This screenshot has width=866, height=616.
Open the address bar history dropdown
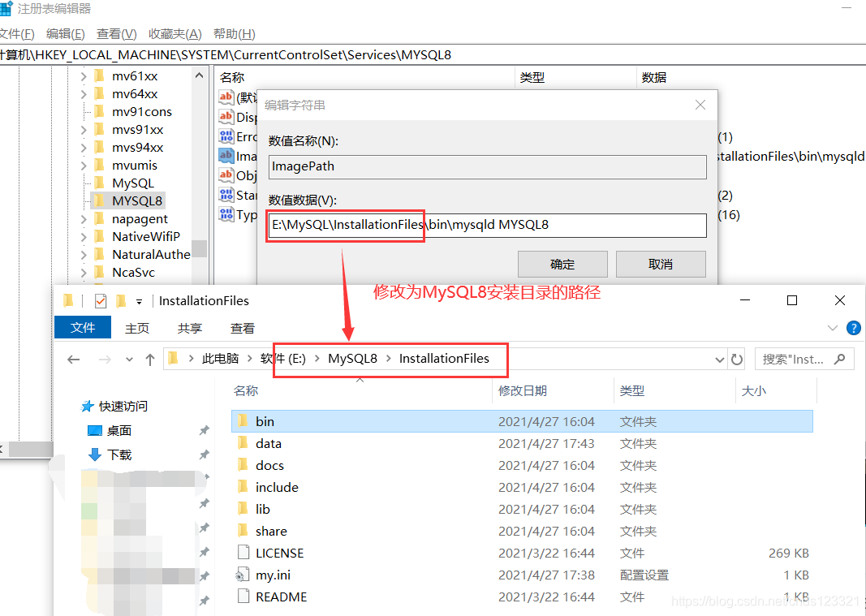pyautogui.click(x=719, y=360)
